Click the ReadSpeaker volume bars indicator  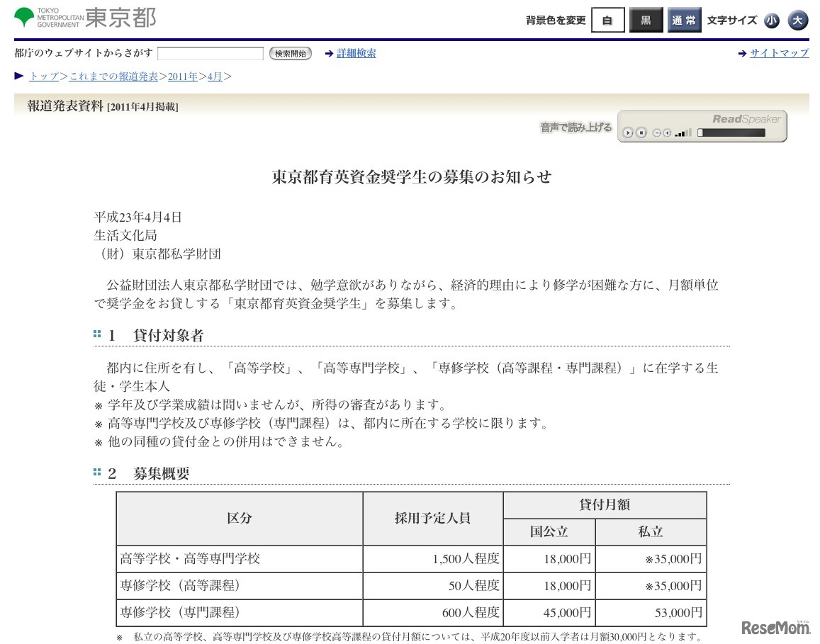pyautogui.click(x=682, y=132)
